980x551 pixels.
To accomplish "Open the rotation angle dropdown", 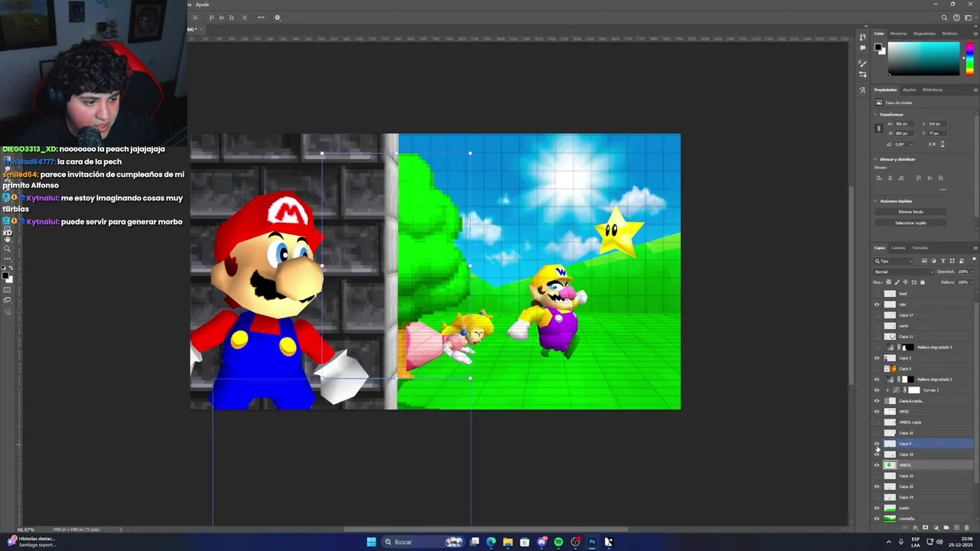I will click(x=911, y=144).
